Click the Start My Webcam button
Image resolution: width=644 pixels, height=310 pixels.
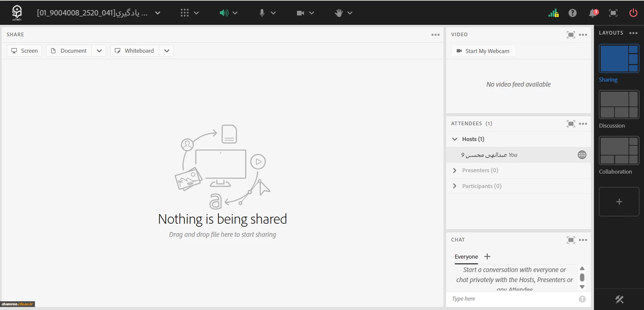tap(483, 51)
